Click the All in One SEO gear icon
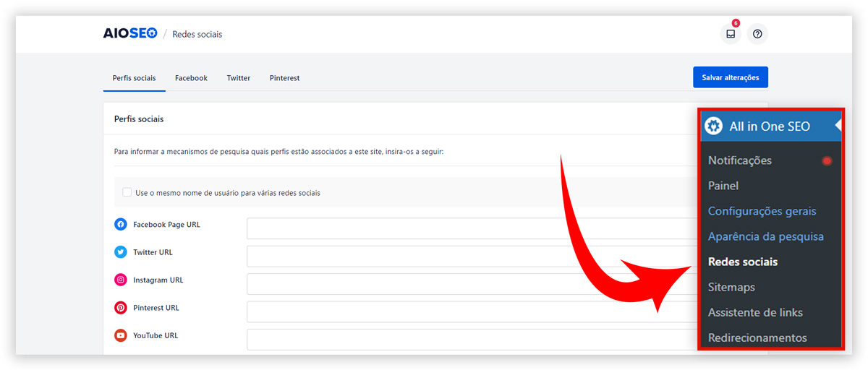 (x=714, y=126)
